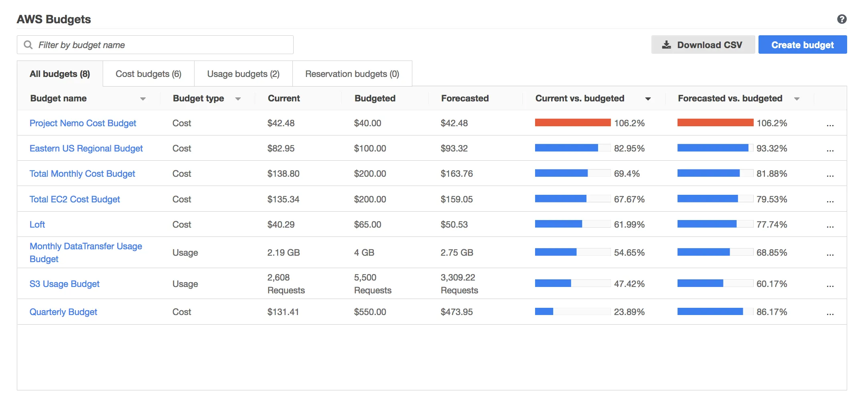Open the S3 Usage Budget link
The image size is (868, 408).
click(x=65, y=284)
